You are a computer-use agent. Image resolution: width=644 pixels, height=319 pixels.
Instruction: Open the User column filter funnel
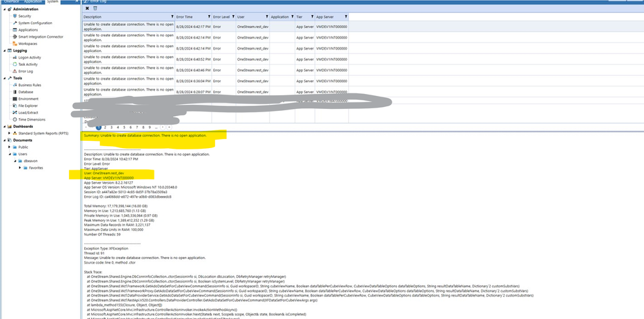point(267,17)
